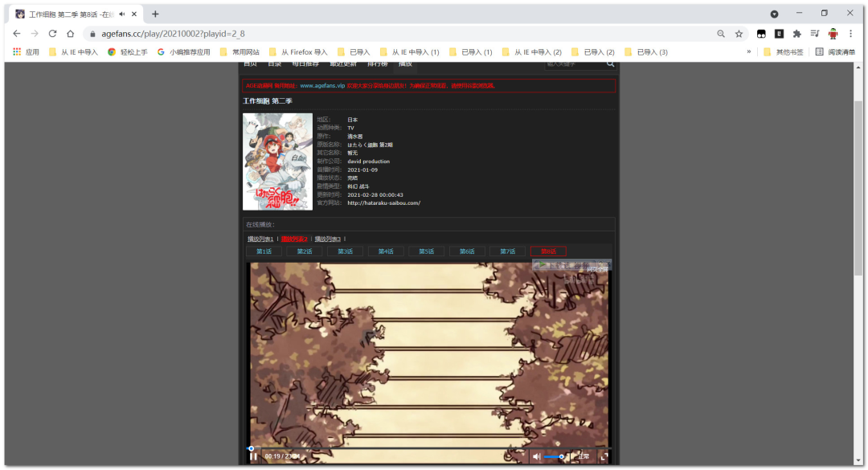Enter fullscreen mode in video player
The width and height of the screenshot is (868, 470).
pyautogui.click(x=604, y=456)
